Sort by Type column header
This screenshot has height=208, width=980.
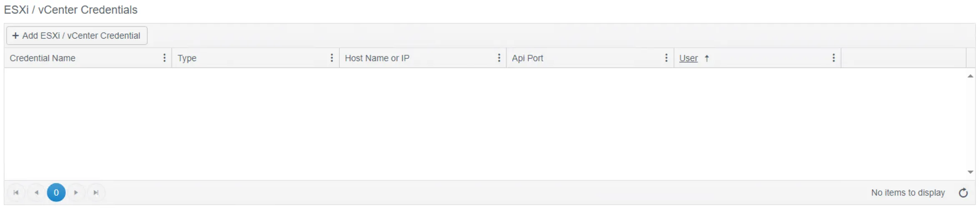(187, 58)
